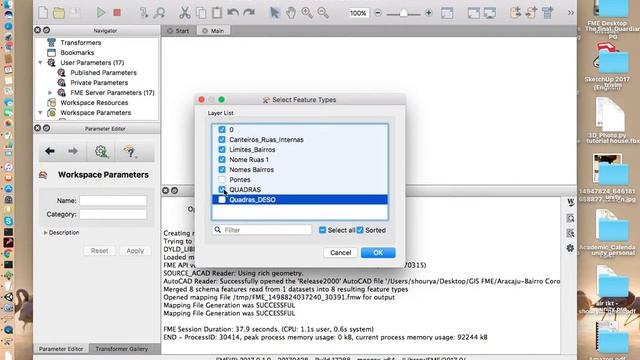This screenshot has width=640, height=360.
Task: Expand the Description section
Action: tap(45, 233)
